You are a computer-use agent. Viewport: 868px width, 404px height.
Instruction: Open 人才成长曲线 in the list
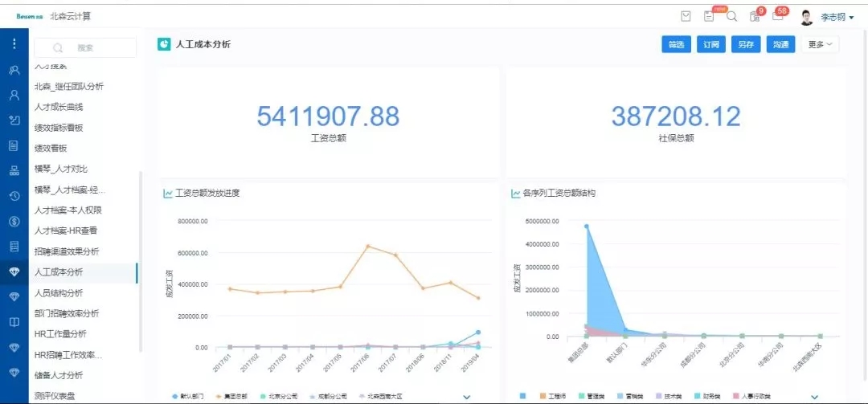pyautogui.click(x=59, y=107)
